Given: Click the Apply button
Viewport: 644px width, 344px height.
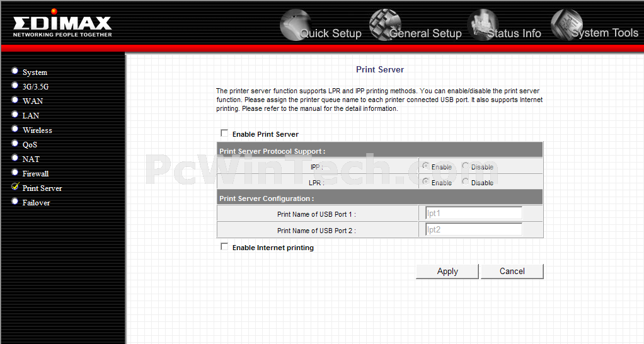Looking at the screenshot, I should [447, 272].
